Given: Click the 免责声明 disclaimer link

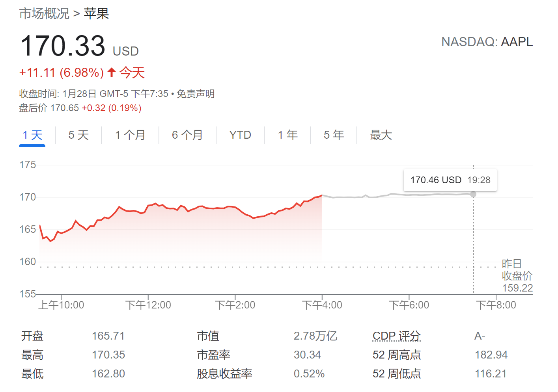Looking at the screenshot, I should coord(196,94).
